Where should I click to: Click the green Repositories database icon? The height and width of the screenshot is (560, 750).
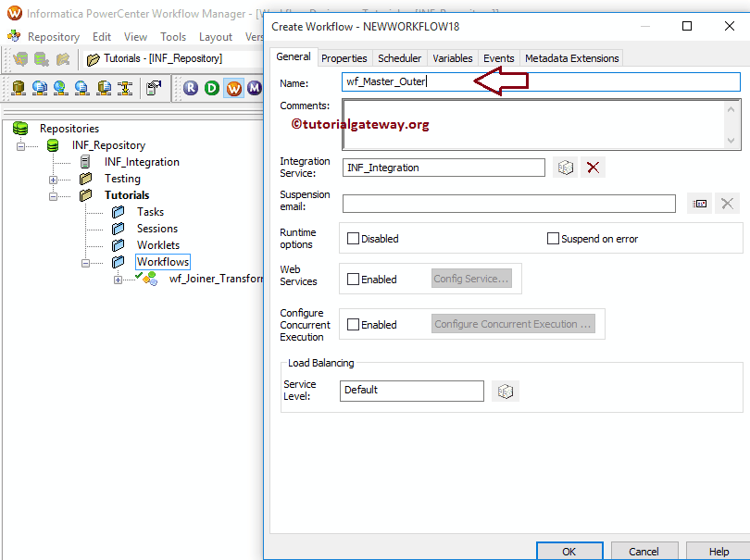click(x=20, y=128)
